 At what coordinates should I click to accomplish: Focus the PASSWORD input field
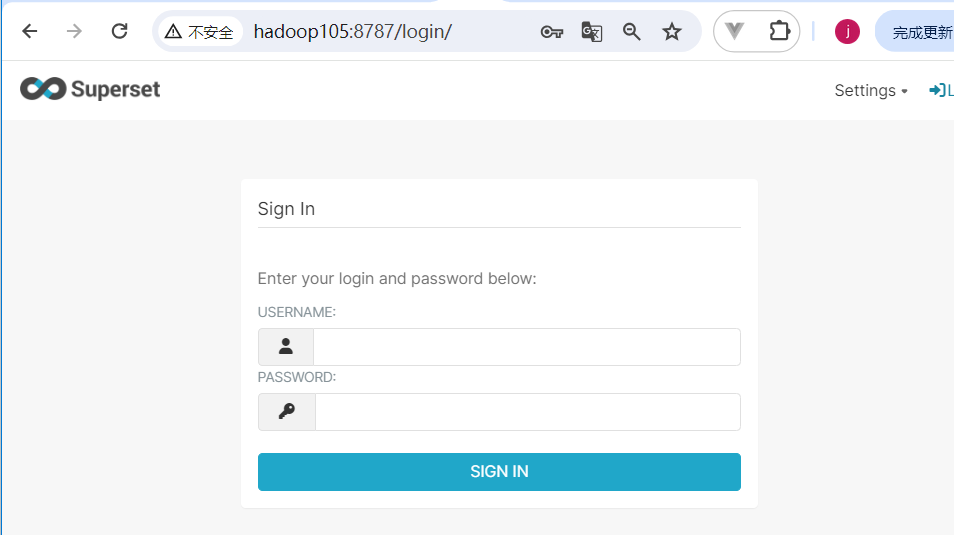[x=527, y=412]
